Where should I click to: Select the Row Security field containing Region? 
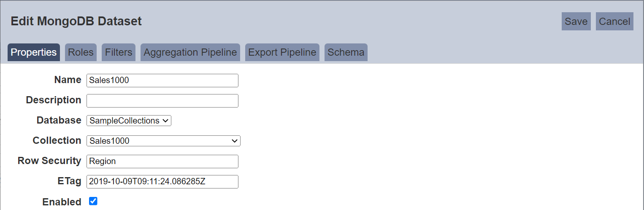[162, 162]
